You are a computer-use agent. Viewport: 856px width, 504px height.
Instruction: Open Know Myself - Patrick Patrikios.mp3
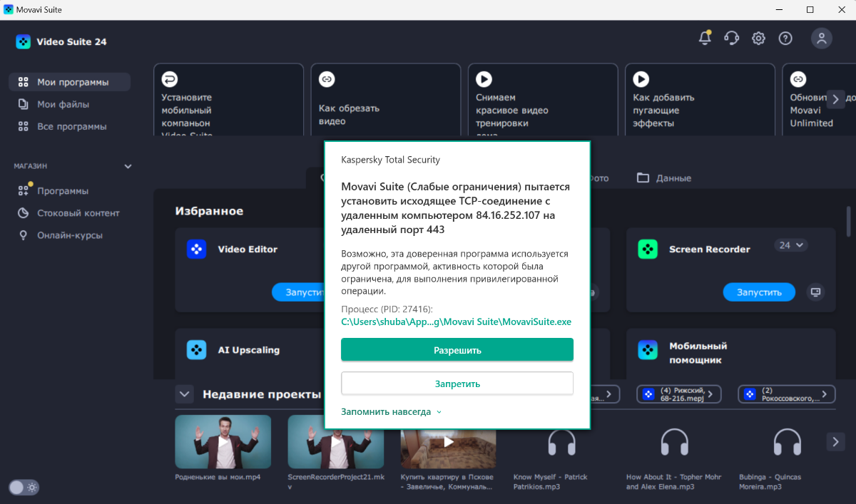click(x=561, y=442)
